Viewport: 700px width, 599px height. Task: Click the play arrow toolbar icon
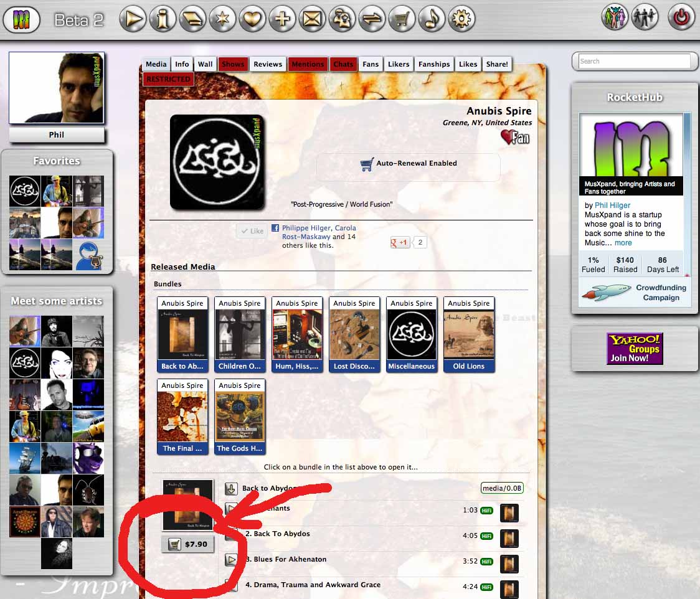133,19
